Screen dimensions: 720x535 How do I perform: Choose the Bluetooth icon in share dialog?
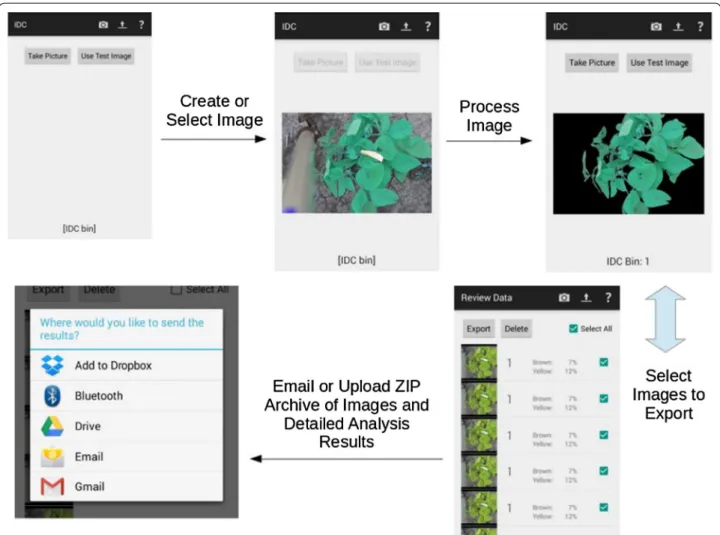[x=52, y=396]
